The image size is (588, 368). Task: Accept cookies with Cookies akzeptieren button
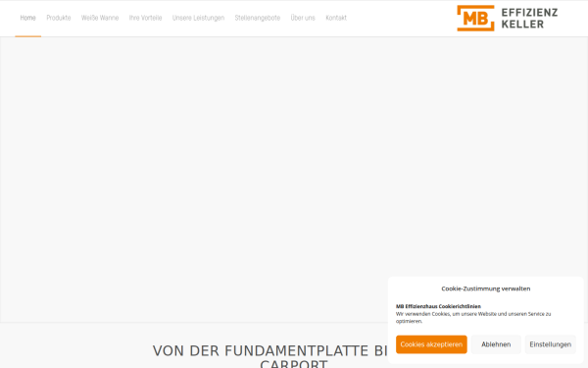(x=431, y=344)
